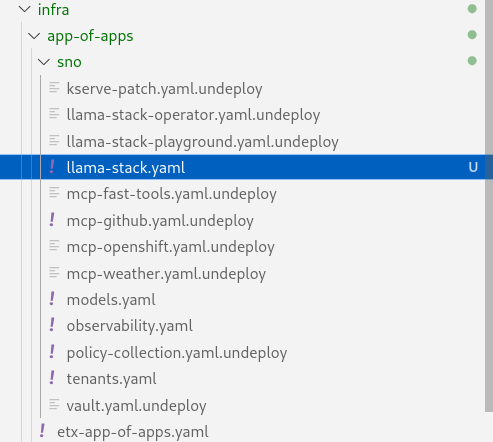493x442 pixels.
Task: Open llama-stack-playground.yaml.undeploy file
Action: (x=203, y=141)
